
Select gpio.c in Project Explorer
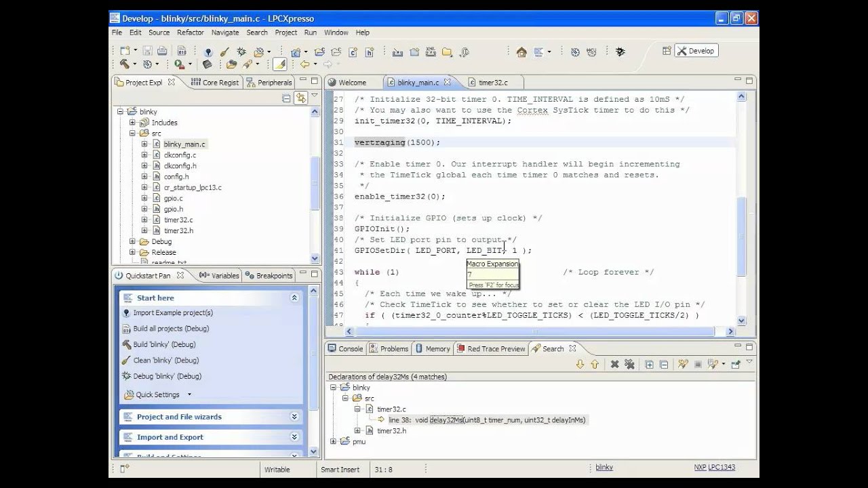click(173, 199)
